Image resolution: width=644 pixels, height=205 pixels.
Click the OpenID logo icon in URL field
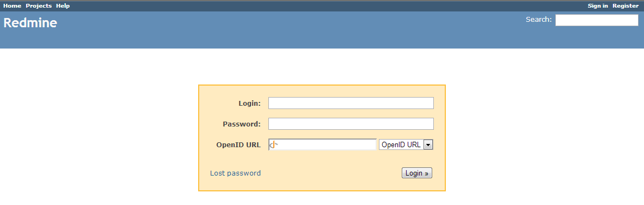coord(273,144)
